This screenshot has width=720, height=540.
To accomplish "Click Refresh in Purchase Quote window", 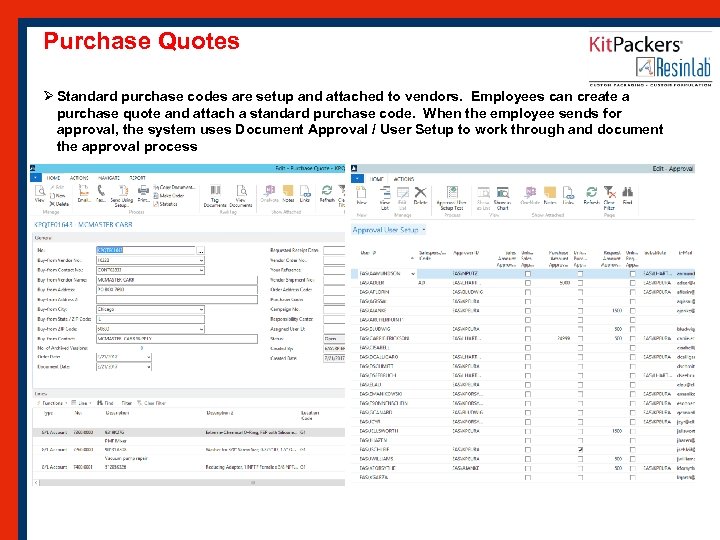I will point(327,193).
